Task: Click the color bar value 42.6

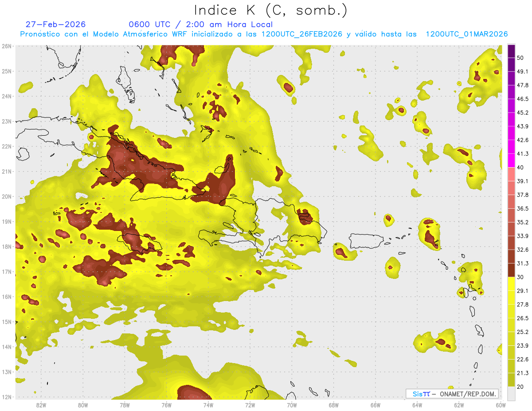Action: click(x=523, y=140)
